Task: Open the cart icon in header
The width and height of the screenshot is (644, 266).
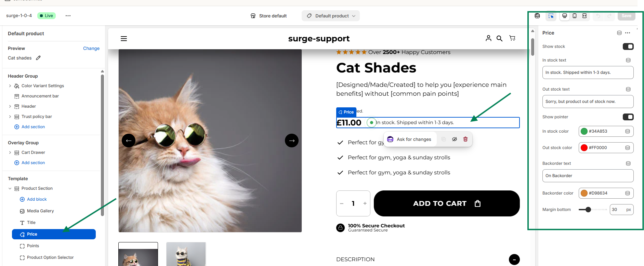Action: (512, 38)
